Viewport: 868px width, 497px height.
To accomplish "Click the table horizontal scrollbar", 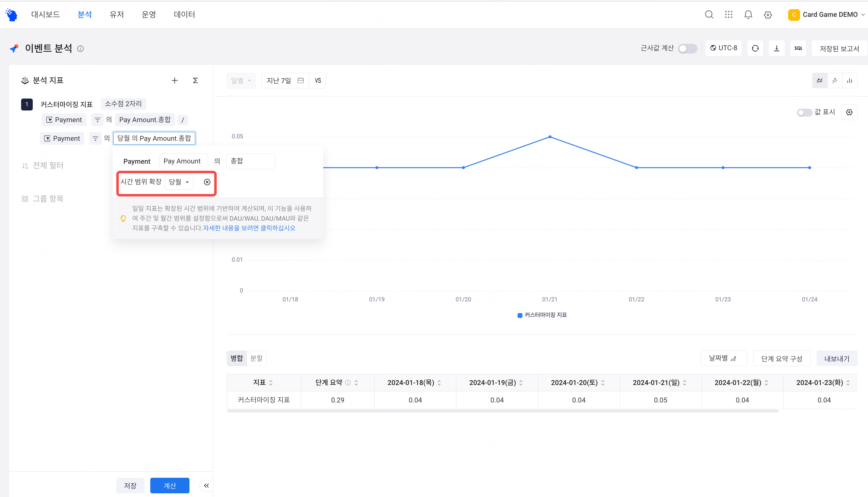I will 503,411.
